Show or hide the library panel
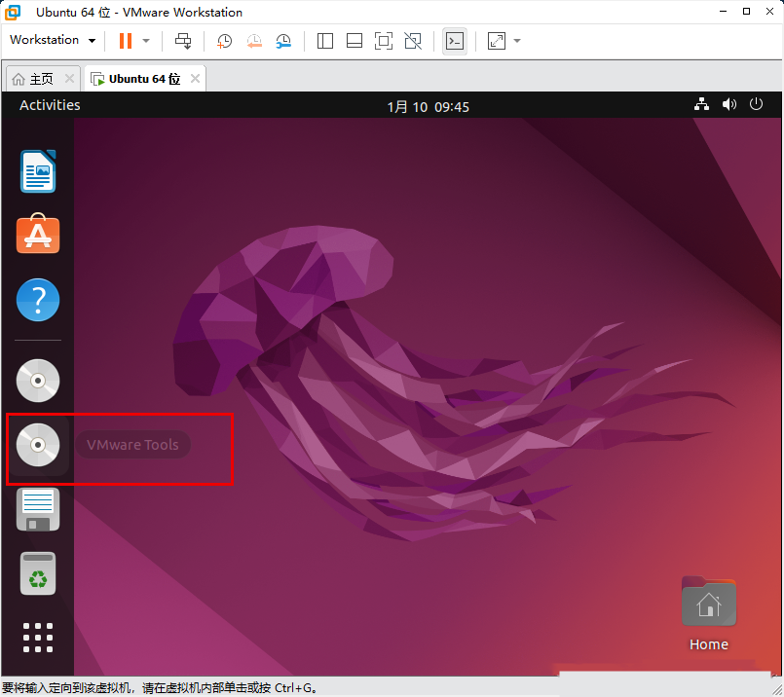This screenshot has width=784, height=697. [x=324, y=40]
